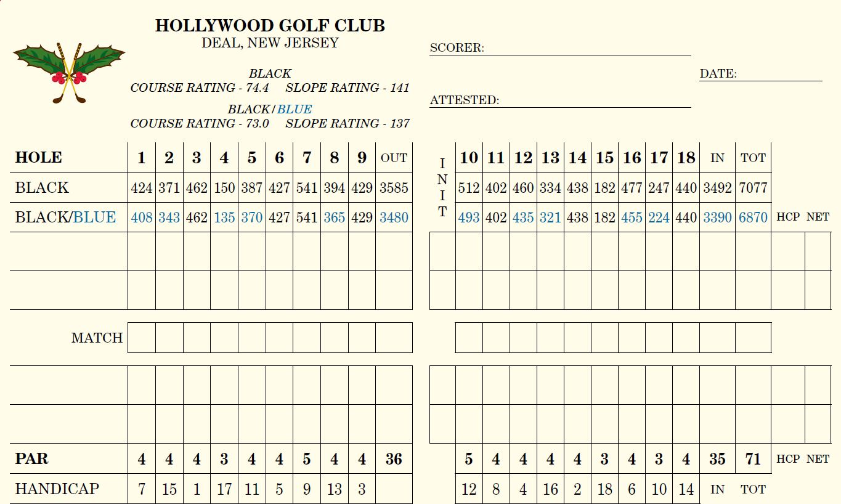This screenshot has height=504, width=841.
Task: Click the blue yardage 365
Action: (x=334, y=217)
